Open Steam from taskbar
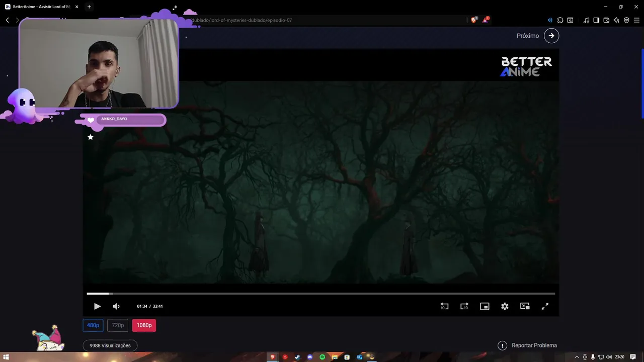The height and width of the screenshot is (362, 644). 297,357
